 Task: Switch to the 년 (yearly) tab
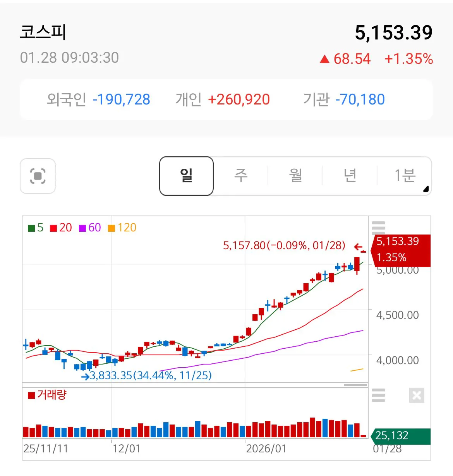(x=350, y=176)
